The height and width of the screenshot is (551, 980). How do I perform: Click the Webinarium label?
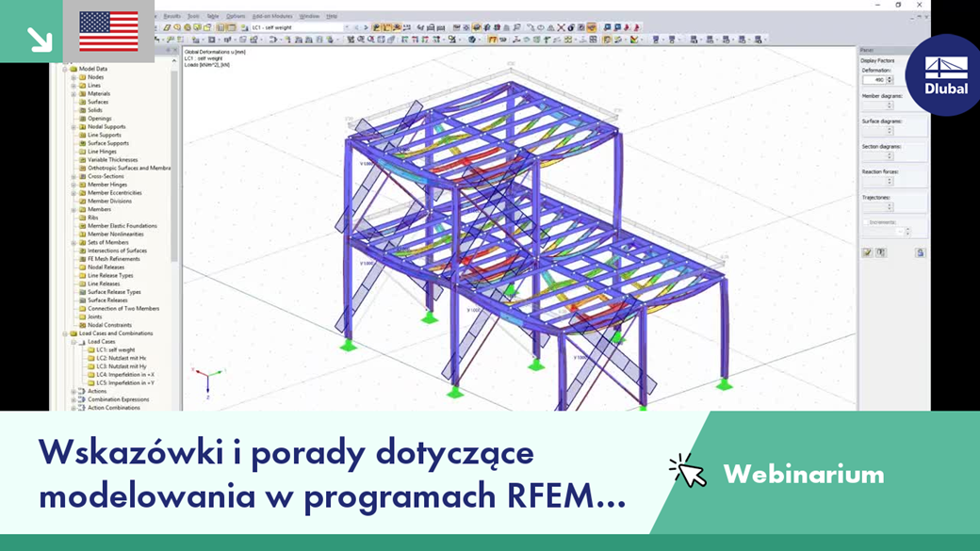click(804, 474)
